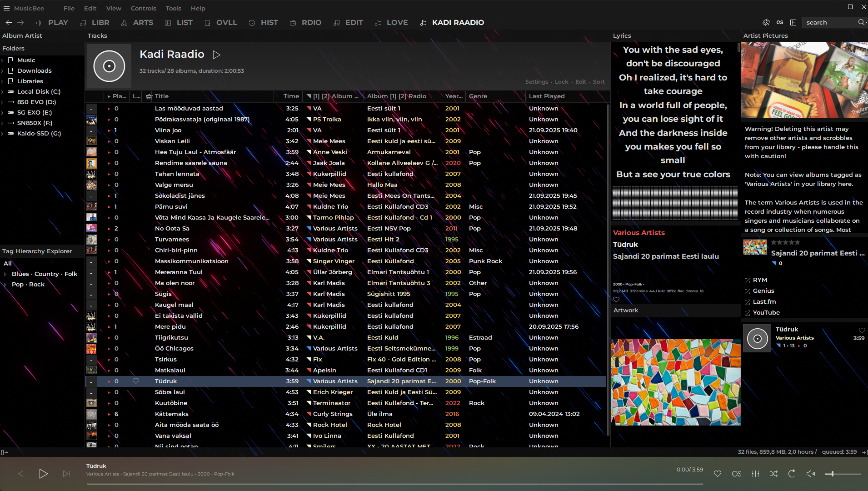
Task: Open the Controls menu
Action: pos(143,8)
